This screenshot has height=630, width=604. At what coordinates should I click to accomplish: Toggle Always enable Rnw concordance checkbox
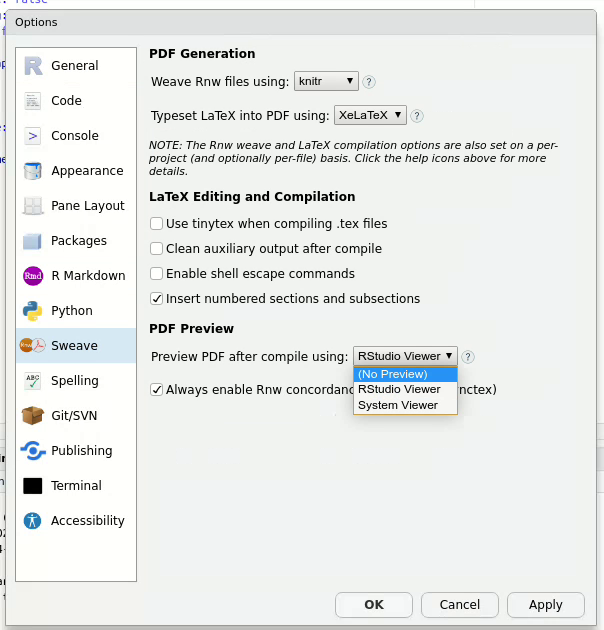tap(156, 390)
